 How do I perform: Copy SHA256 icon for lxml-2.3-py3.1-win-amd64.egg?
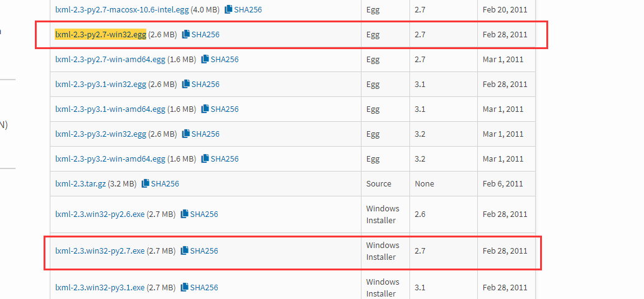coord(205,109)
